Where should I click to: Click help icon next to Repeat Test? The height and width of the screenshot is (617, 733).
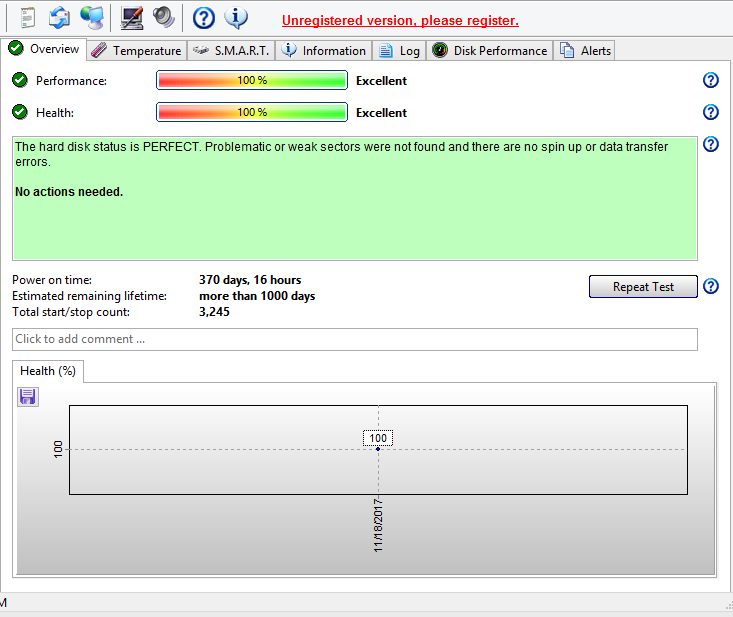(x=711, y=286)
